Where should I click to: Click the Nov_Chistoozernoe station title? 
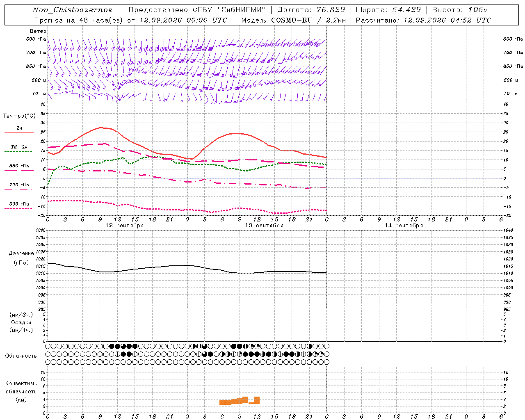tap(72, 10)
